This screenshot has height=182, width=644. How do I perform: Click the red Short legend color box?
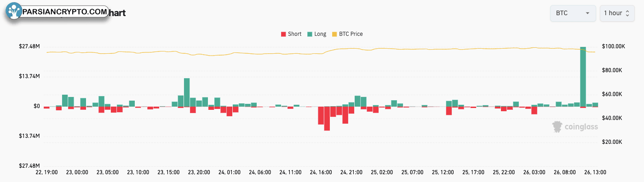283,34
